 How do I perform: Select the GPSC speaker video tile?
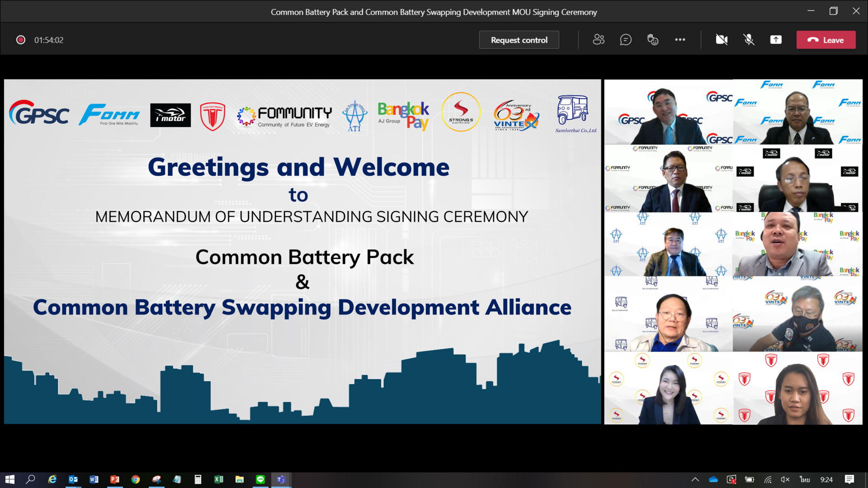tap(668, 112)
